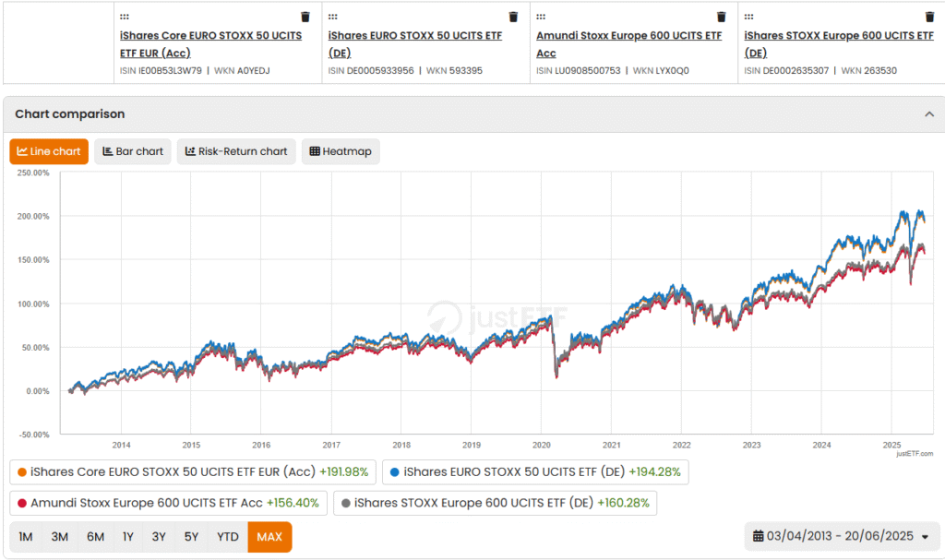The width and height of the screenshot is (945, 560).
Task: Open iShares STOXX Europe 600 UCITS ETF (DE) link
Action: tap(839, 44)
